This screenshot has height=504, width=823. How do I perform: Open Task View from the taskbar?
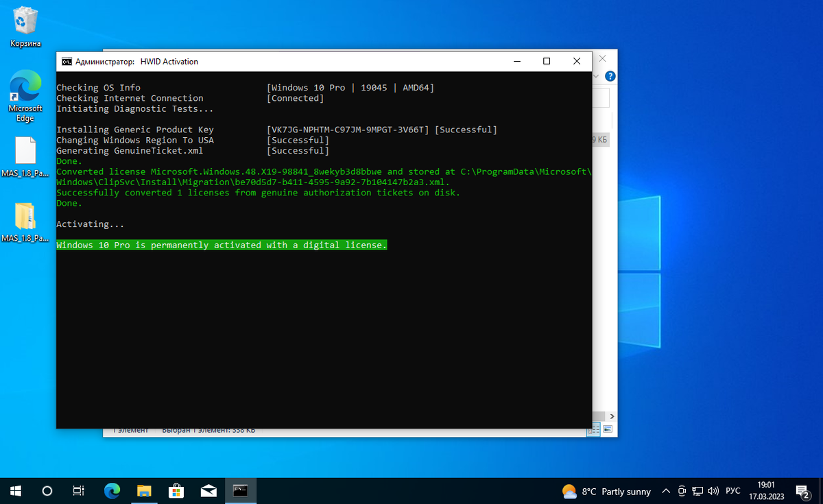pyautogui.click(x=79, y=491)
